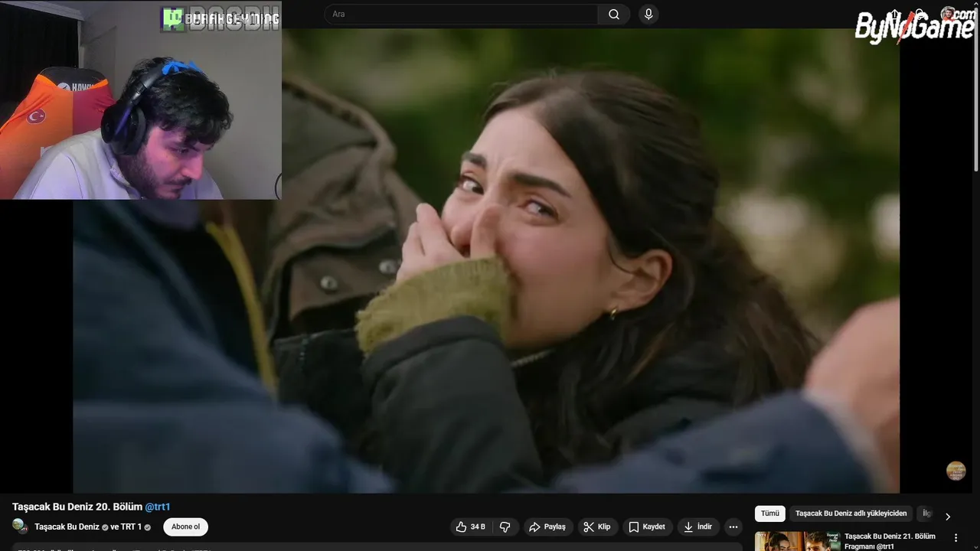Screen dimensions: 980x551
Task: Open 'Taşacak Bu Deniz 21. Bölüm Fragmanı' title
Action: (890, 541)
